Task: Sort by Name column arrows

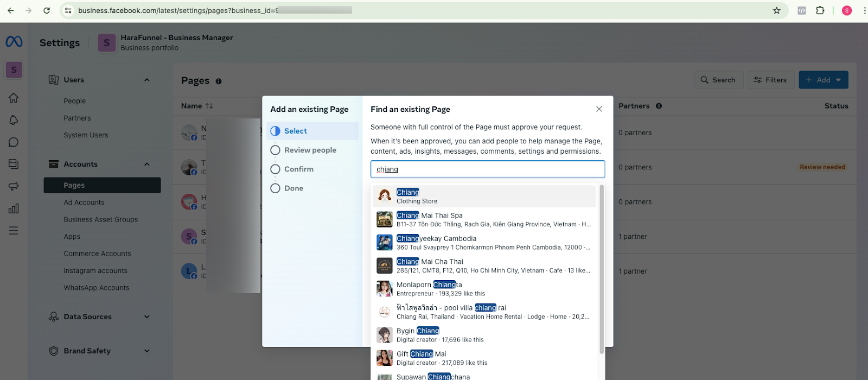Action: 209,106
